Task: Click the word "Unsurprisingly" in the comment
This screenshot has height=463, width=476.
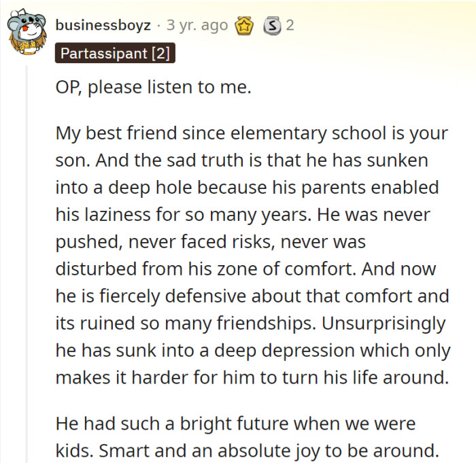Action: pyautogui.click(x=384, y=324)
